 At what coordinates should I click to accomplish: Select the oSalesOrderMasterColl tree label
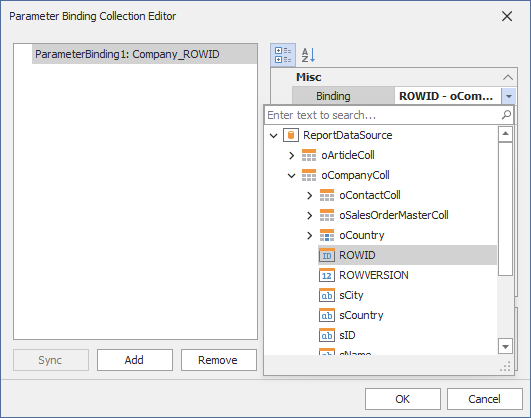394,215
